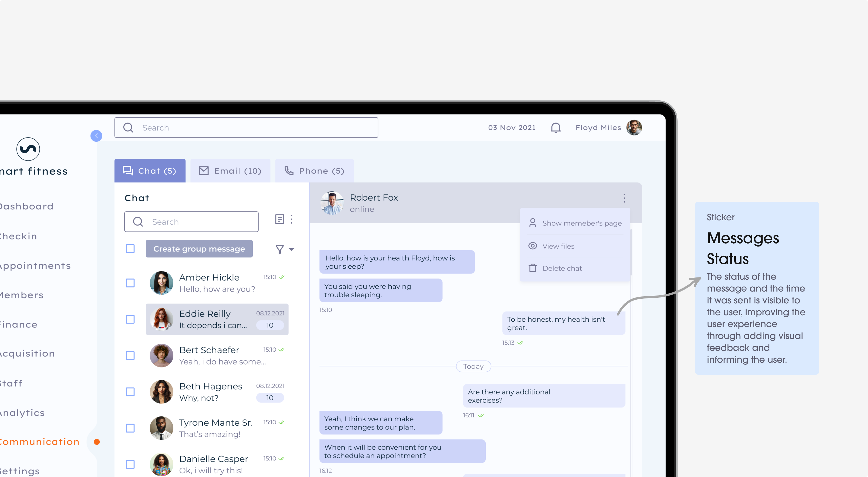Focus the chat list Search field

(191, 222)
